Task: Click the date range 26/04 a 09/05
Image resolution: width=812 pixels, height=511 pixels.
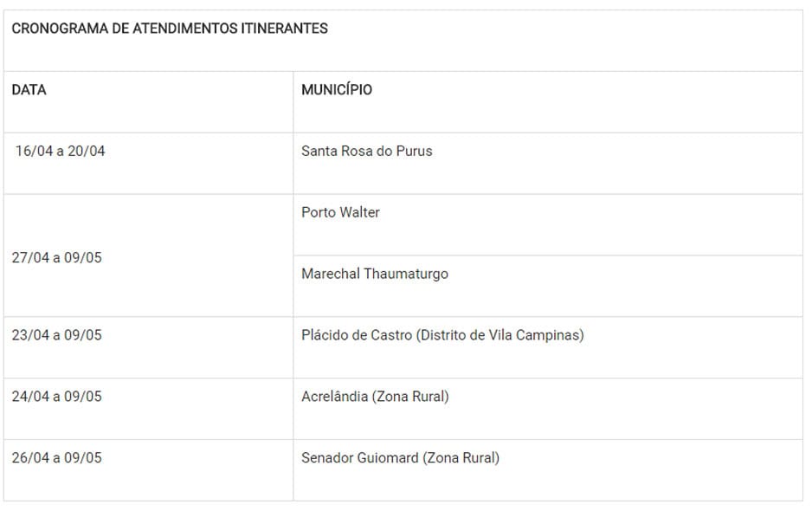Action: point(57,458)
